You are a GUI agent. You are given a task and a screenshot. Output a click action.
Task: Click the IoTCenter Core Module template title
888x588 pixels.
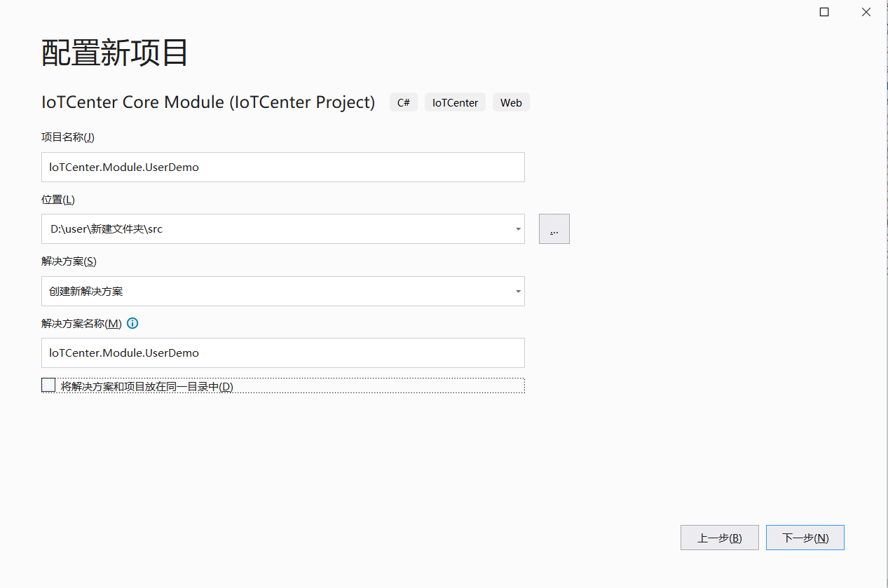[x=208, y=102]
